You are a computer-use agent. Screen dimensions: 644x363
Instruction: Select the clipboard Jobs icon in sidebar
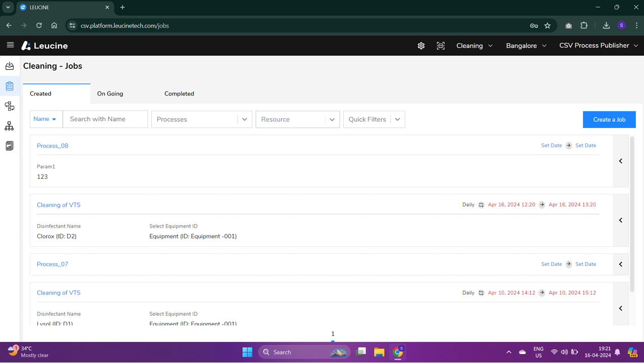(x=9, y=86)
